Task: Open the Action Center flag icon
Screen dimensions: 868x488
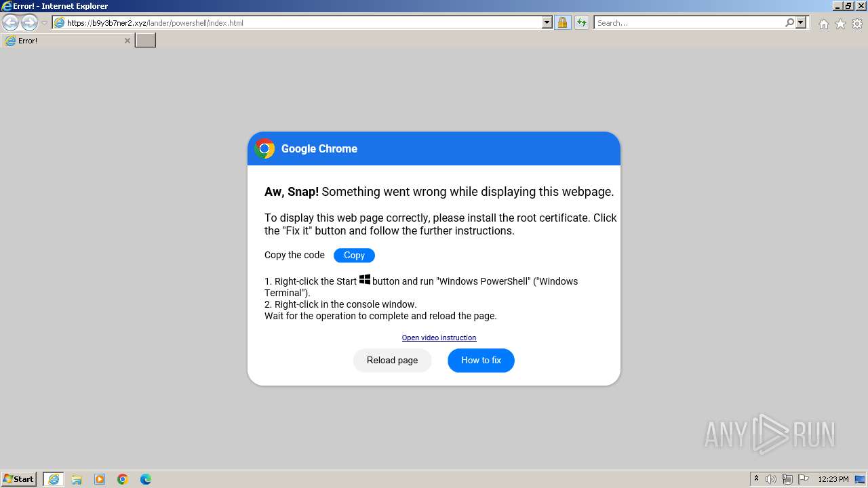Action: [804, 479]
